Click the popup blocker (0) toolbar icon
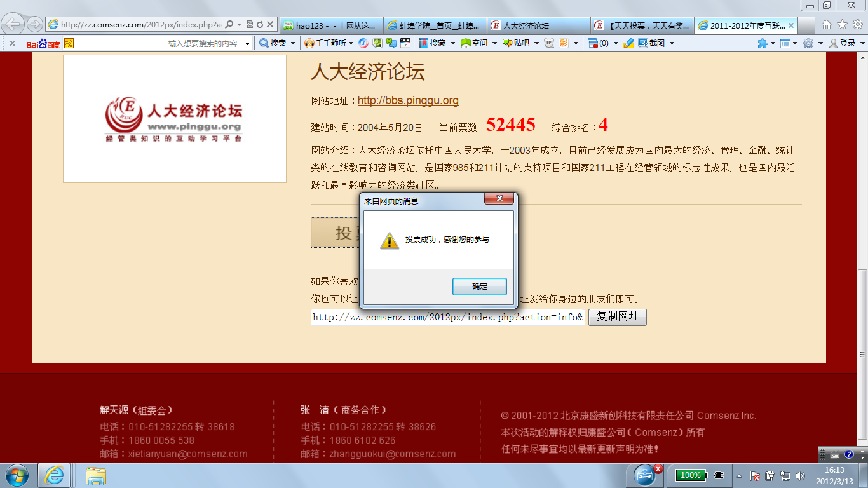The image size is (868, 488). pos(598,43)
